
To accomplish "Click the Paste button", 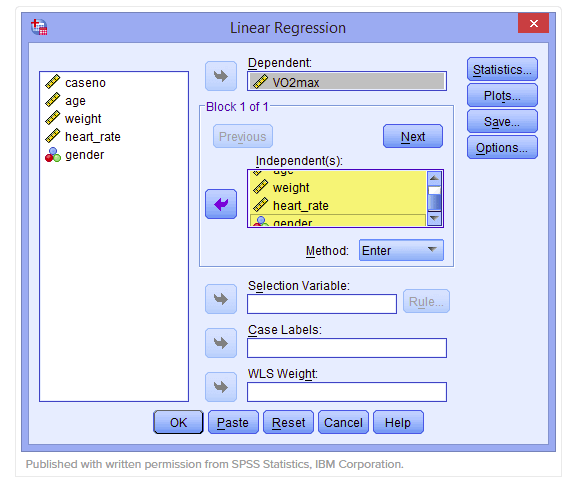I will click(233, 422).
